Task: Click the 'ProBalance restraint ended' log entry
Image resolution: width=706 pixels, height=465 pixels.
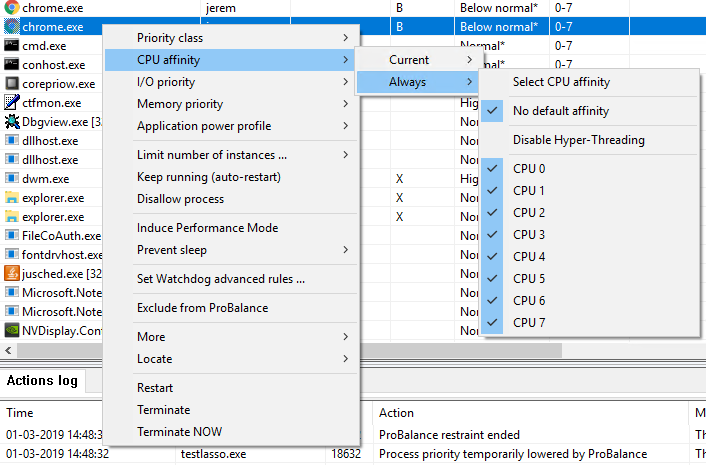Action: click(x=449, y=434)
